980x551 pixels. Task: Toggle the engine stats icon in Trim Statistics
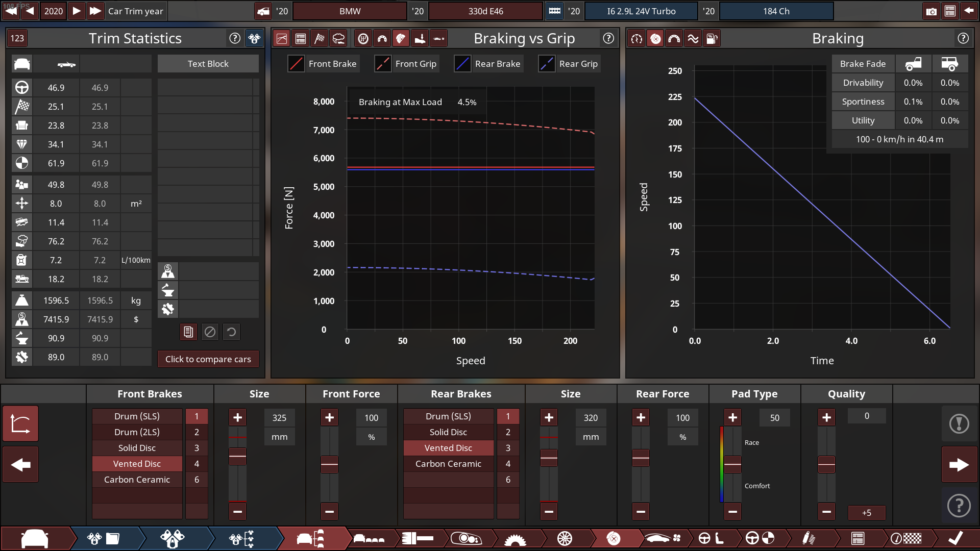tap(254, 38)
